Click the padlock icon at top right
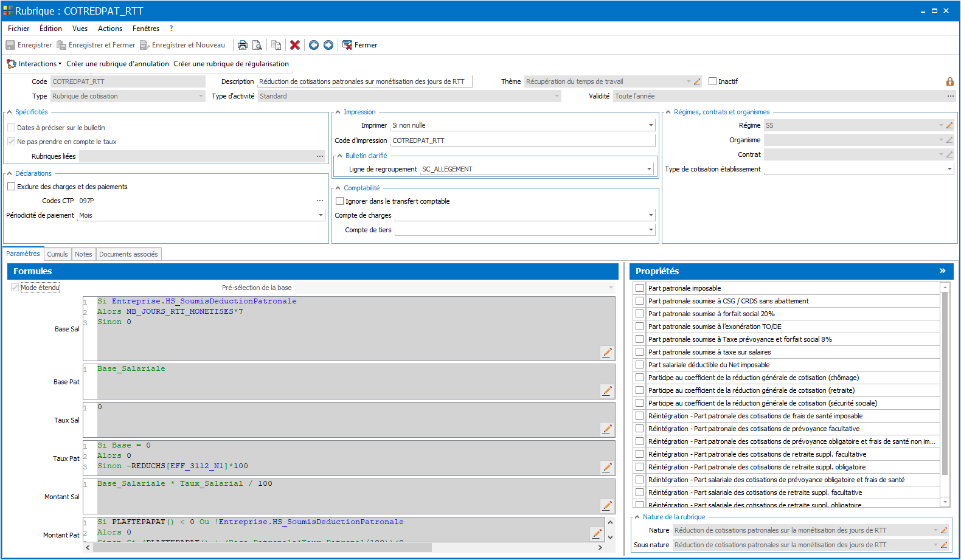This screenshot has width=961, height=560. point(949,81)
